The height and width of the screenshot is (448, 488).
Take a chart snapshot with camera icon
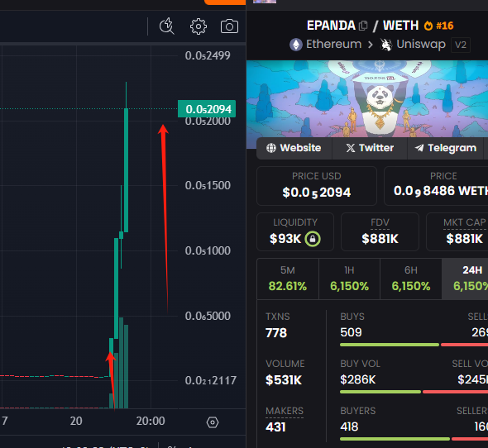tap(229, 26)
